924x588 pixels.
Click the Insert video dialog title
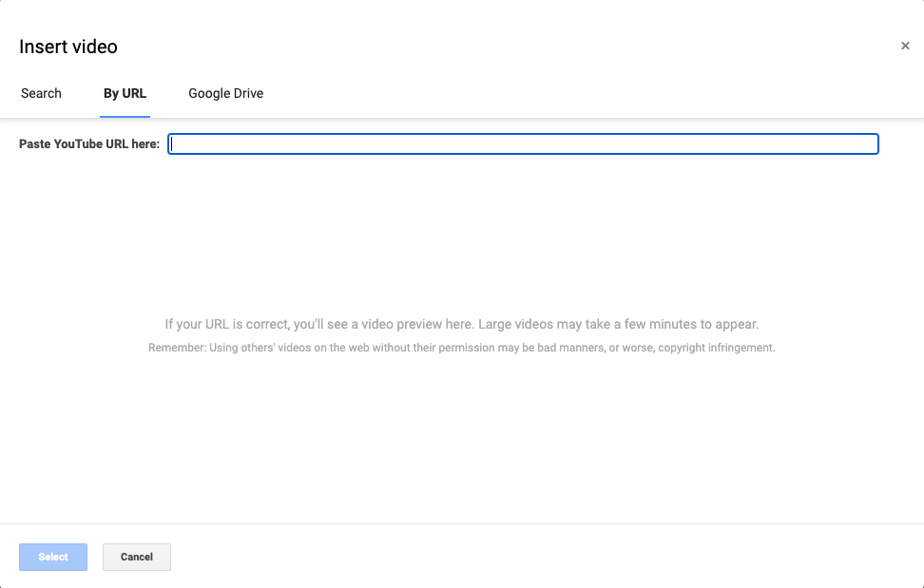tap(67, 46)
